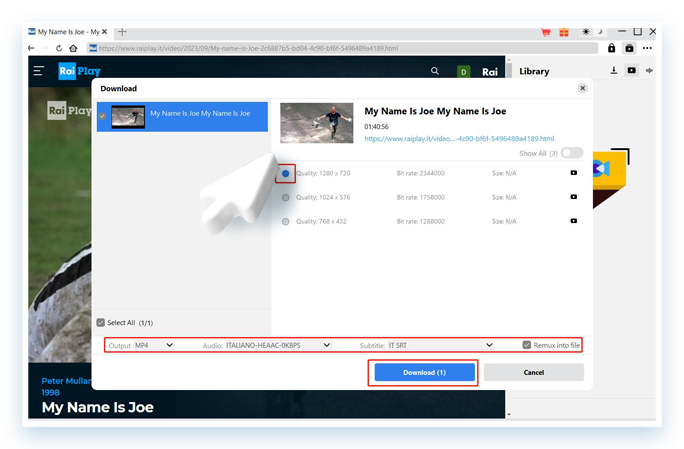
Task: Click the Bit rate: 2344000 text
Action: (x=421, y=173)
